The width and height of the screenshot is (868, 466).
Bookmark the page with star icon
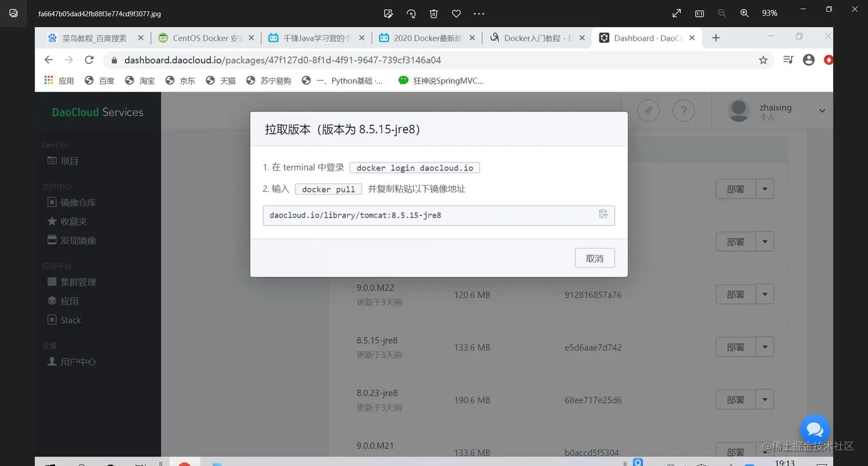(x=763, y=60)
